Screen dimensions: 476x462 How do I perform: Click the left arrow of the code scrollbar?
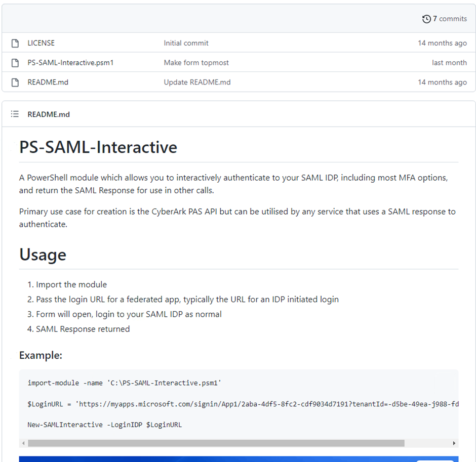coord(23,443)
